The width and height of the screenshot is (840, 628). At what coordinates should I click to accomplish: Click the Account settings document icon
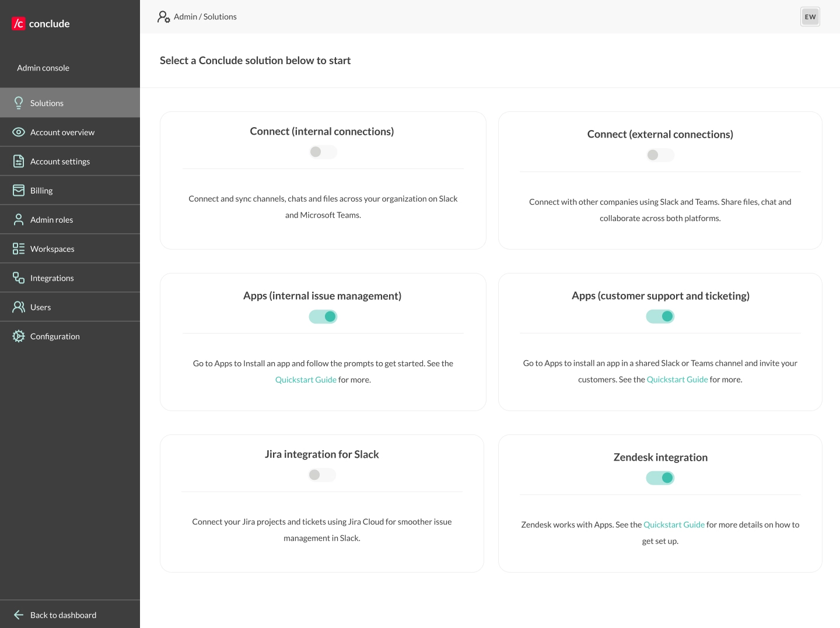[x=19, y=162]
